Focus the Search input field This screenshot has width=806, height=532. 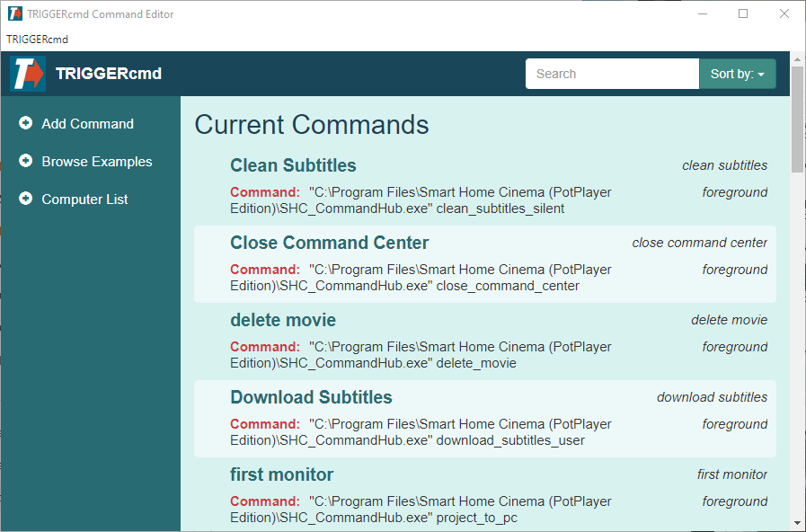coord(612,74)
